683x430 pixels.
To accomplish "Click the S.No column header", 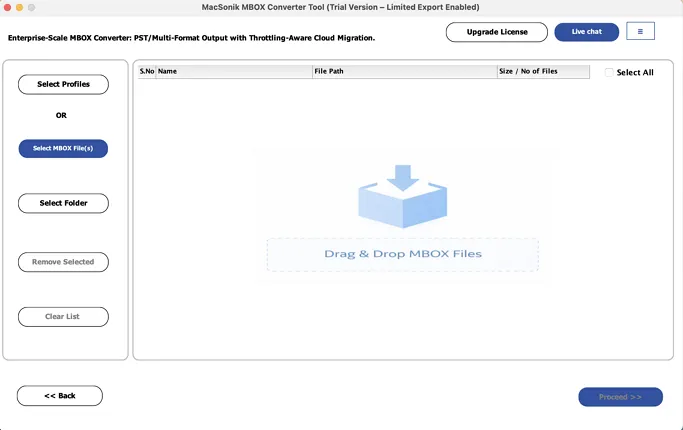I will [147, 71].
